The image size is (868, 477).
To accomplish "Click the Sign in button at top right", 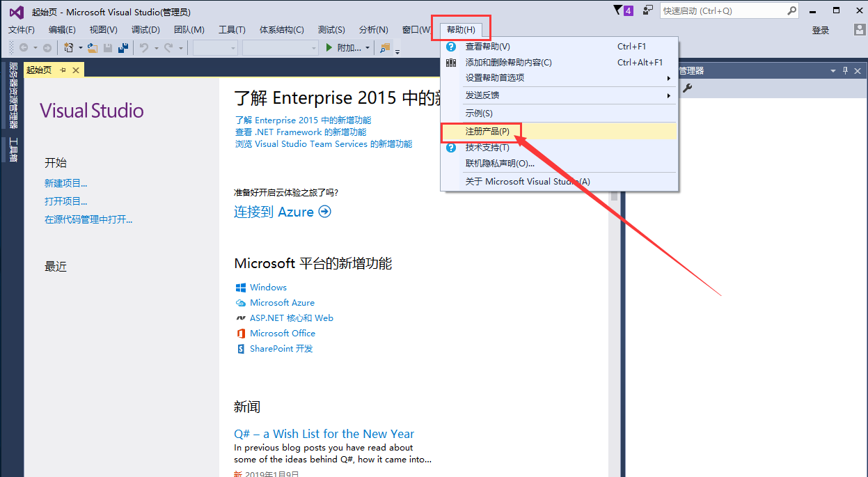I will pos(821,30).
